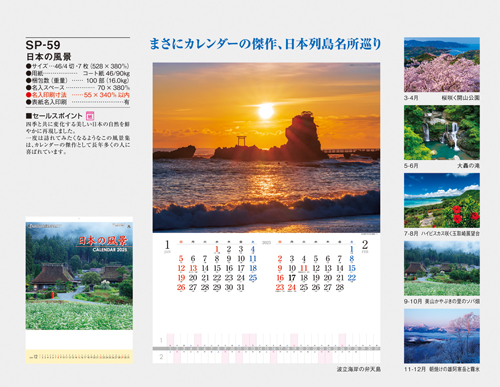Viewport: 500px width, 387px height.
Task: Click the 梱包数（重量） specification line
Action: pyautogui.click(x=78, y=80)
